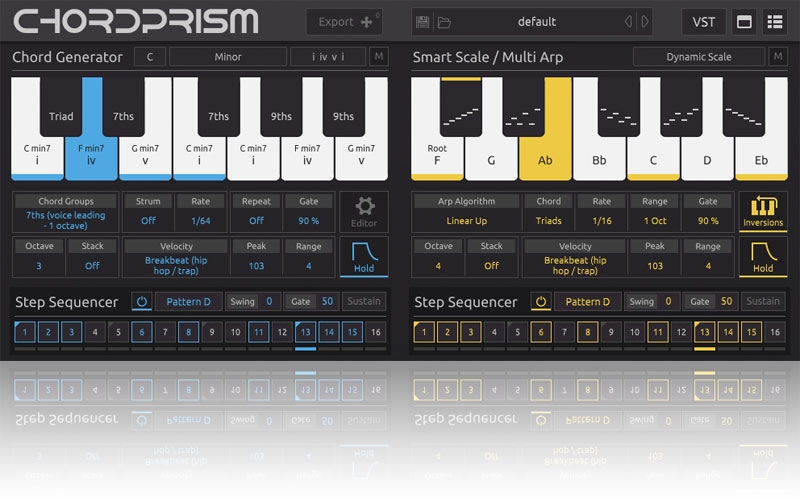800x500 pixels.
Task: Click the yellow sequencer Sustain button
Action: tap(763, 302)
